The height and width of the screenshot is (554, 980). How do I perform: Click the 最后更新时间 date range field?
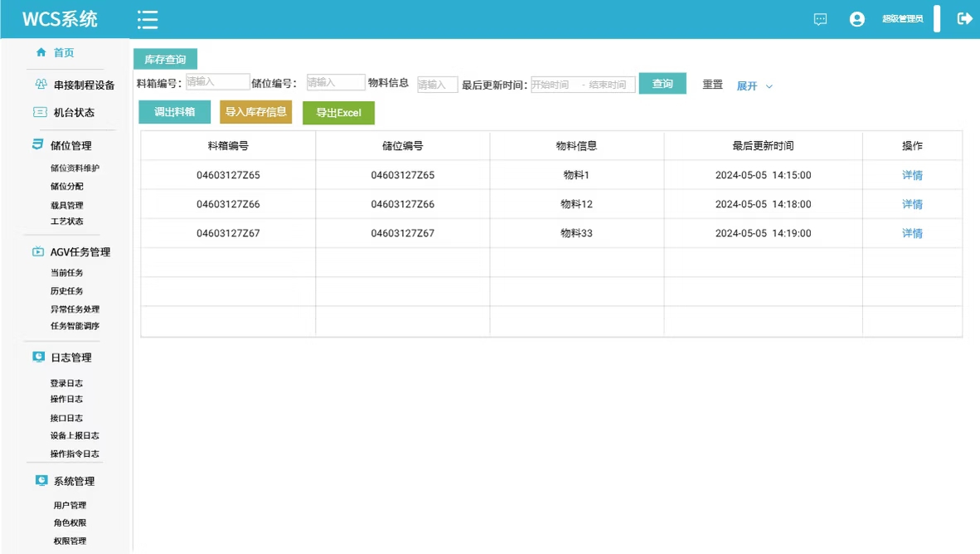(583, 85)
